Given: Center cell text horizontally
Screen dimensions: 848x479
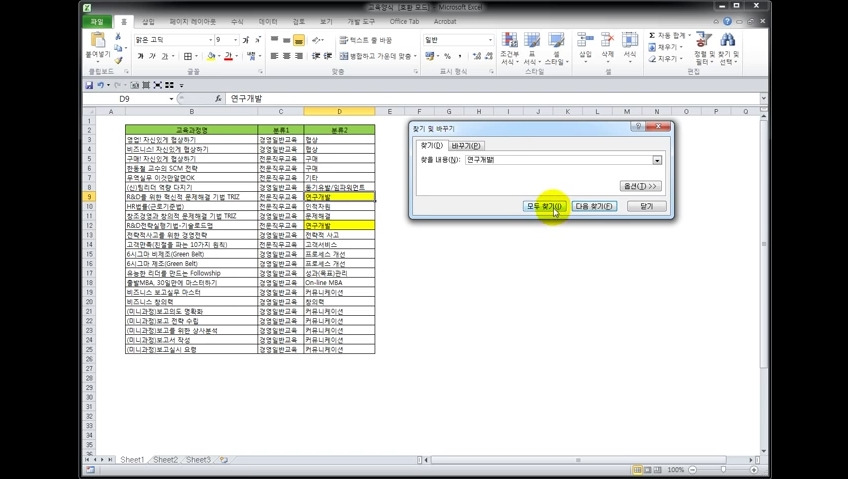Looking at the screenshot, I should tap(286, 56).
